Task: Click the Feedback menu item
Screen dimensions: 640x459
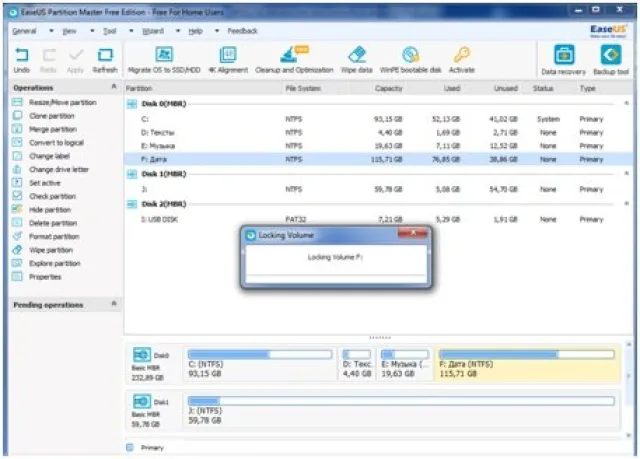Action: pos(242,31)
